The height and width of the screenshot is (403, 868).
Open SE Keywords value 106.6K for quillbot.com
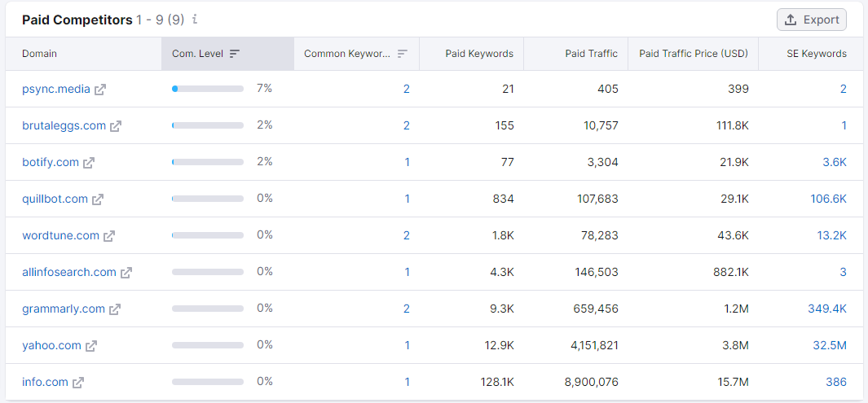click(829, 199)
